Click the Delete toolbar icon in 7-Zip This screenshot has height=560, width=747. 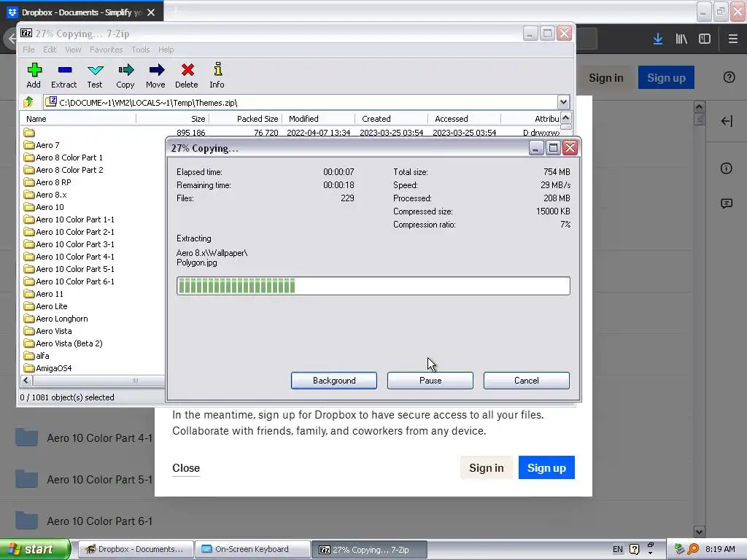187,71
